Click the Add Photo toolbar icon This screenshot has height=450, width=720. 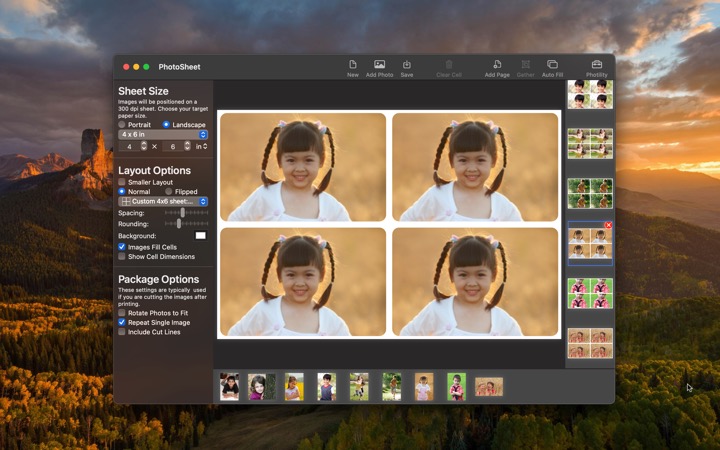[379, 64]
